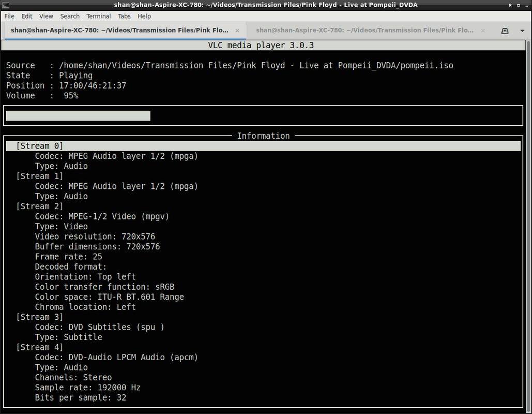Click Color space: ITU-R BT.601 Range line

tap(110, 297)
